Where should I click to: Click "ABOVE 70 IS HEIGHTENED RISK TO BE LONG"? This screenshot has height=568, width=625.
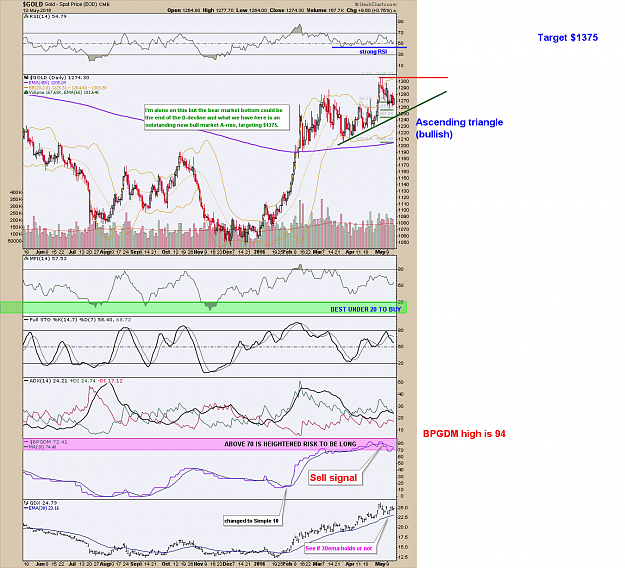tap(290, 444)
